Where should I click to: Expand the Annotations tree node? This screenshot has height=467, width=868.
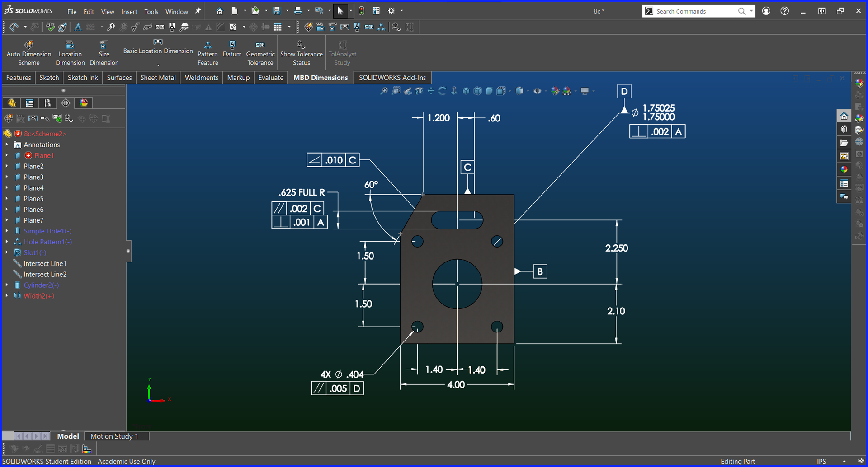pyautogui.click(x=7, y=145)
